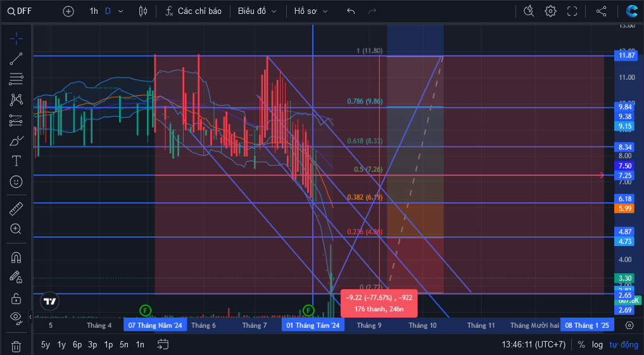Select the forecast and measurement tool
The width and height of the screenshot is (644, 355).
pos(16,120)
